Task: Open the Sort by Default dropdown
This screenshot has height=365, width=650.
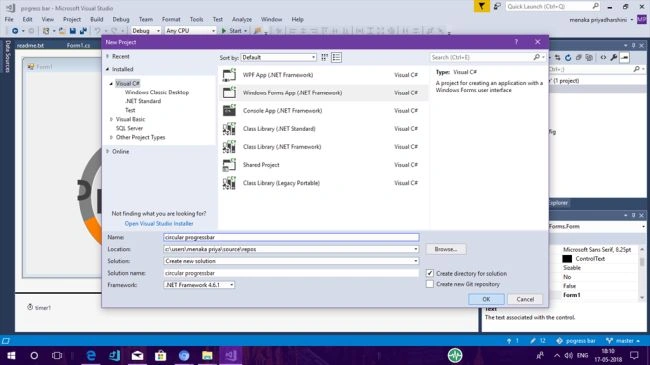Action: pyautogui.click(x=279, y=57)
